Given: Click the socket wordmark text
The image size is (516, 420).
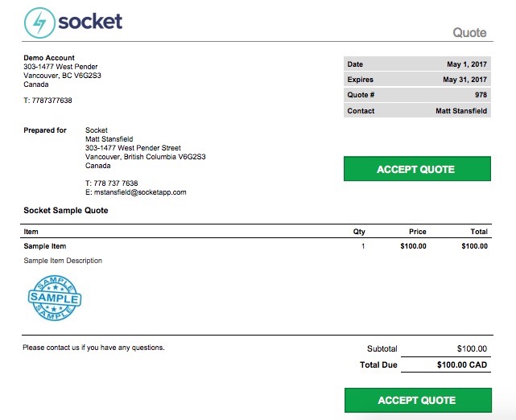Looking at the screenshot, I should (x=90, y=22).
